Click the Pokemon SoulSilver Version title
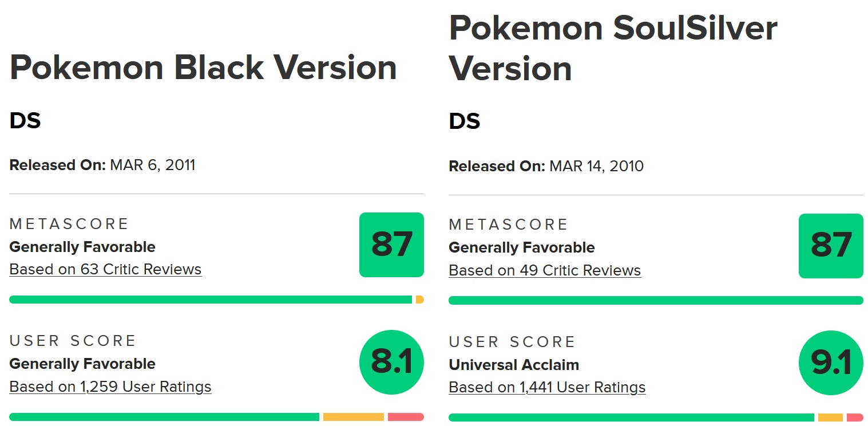Image resolution: width=868 pixels, height=437 pixels. [612, 48]
